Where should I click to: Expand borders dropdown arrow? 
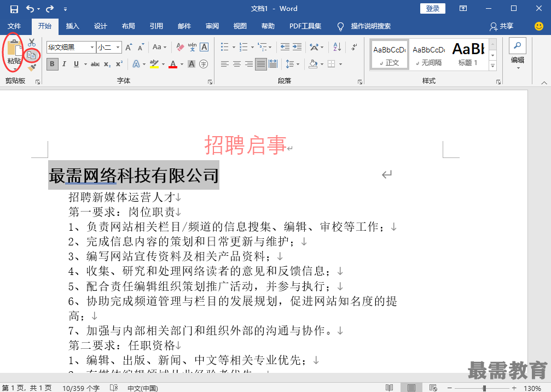[340, 65]
